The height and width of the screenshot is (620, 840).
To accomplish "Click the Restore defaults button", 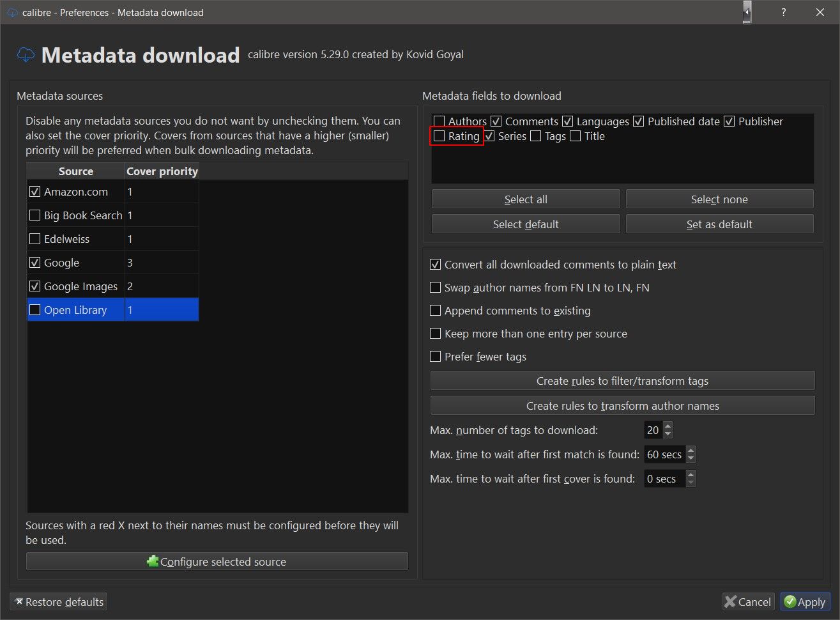I will pos(59,602).
